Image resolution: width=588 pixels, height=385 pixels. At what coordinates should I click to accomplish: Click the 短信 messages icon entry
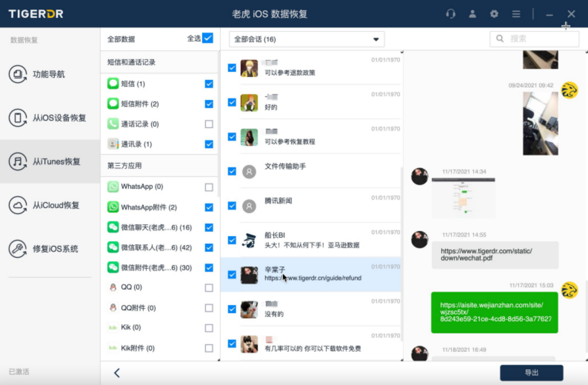[113, 84]
